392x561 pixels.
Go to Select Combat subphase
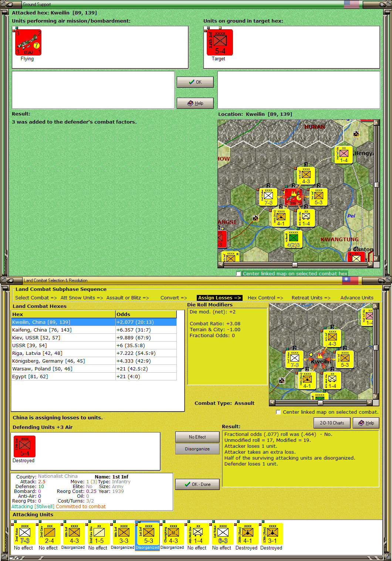click(36, 298)
